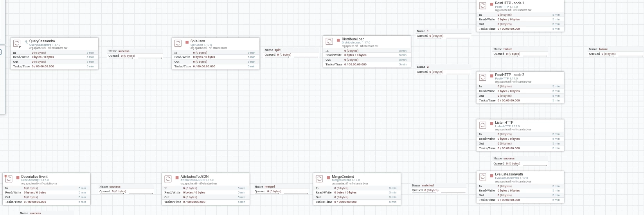Image resolution: width=644 pixels, height=215 pixels.
Task: Click the 'MergeContent 1.17.0' version text
Action: pos(345,180)
